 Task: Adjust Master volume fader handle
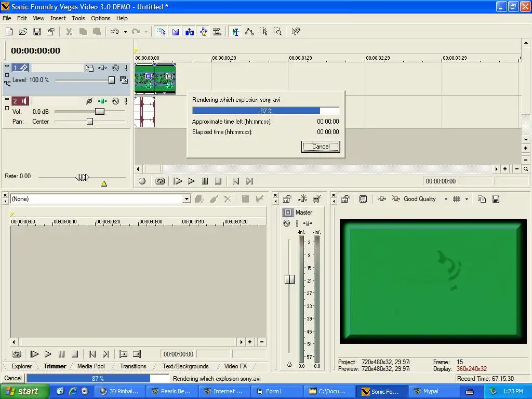tap(289, 280)
